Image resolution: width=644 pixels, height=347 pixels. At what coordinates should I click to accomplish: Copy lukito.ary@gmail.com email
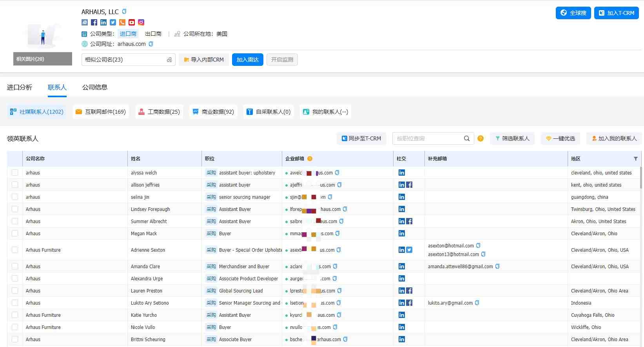pos(477,303)
